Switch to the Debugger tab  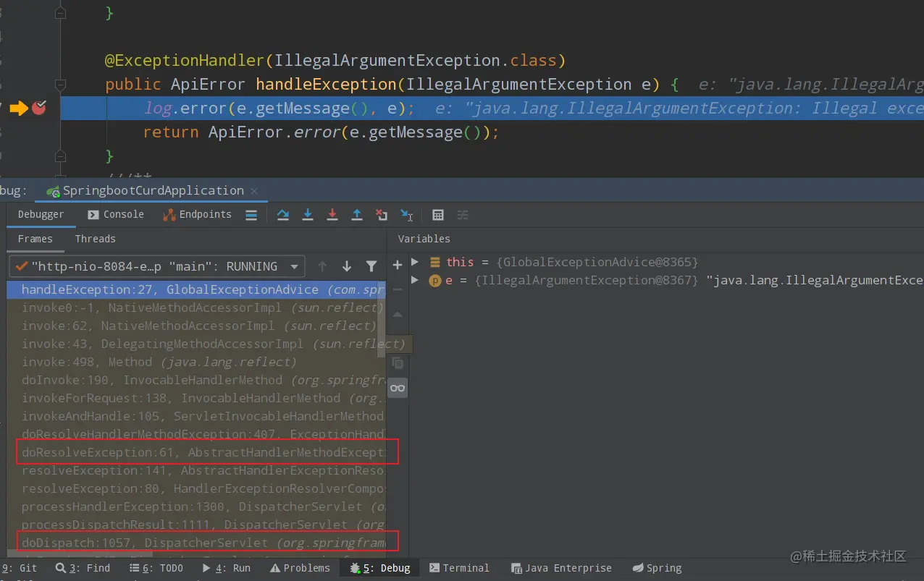41,214
